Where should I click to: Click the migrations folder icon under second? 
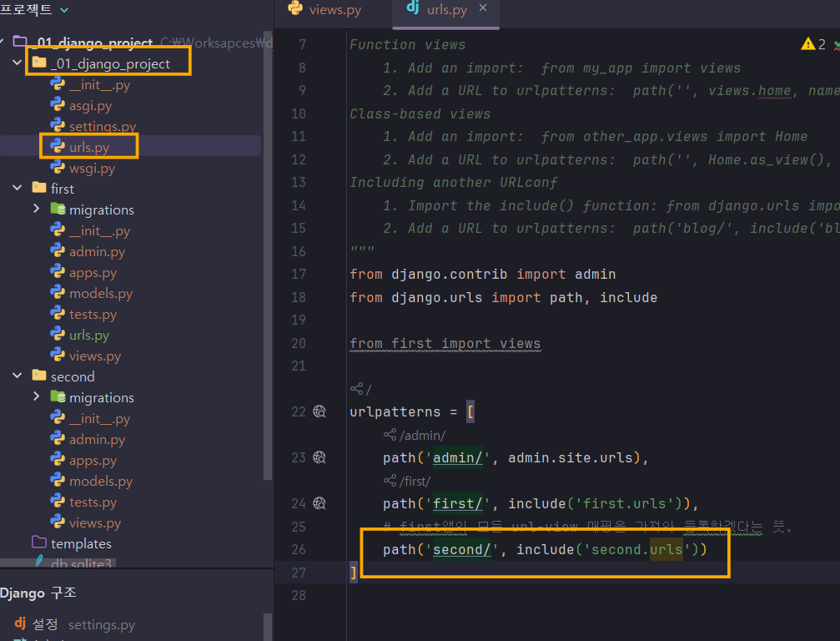tap(58, 396)
